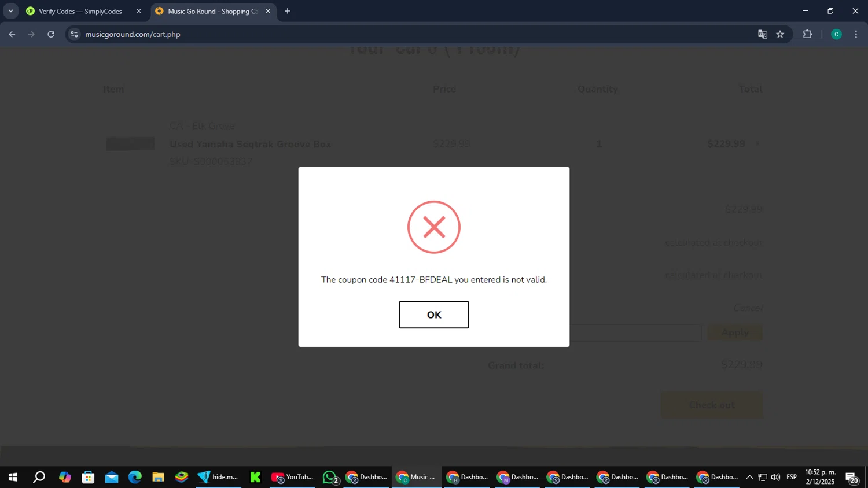The height and width of the screenshot is (488, 868).
Task: Click the Seqtrak product thumbnail in cart
Action: (130, 143)
